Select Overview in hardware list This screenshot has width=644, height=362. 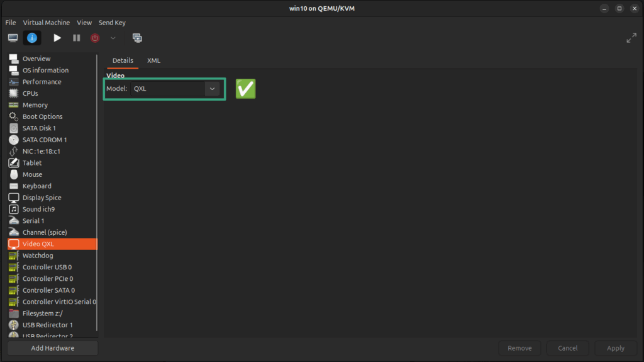(x=52, y=59)
